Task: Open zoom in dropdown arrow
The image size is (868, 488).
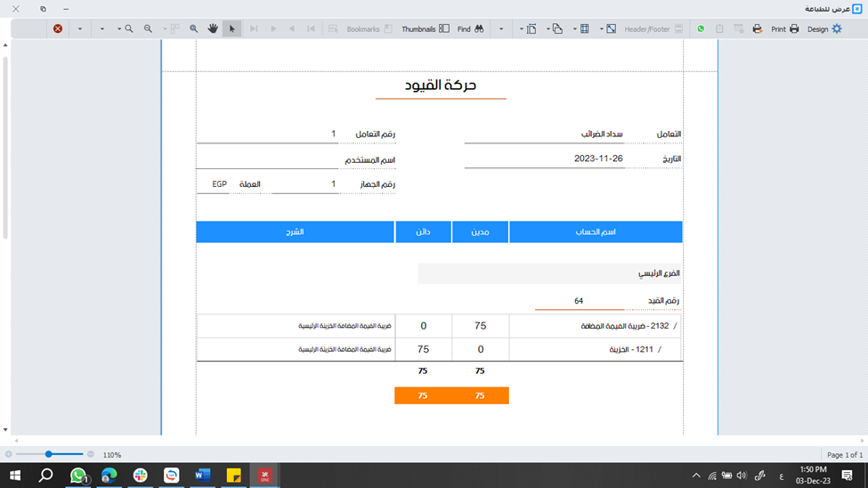Action: 119,28
